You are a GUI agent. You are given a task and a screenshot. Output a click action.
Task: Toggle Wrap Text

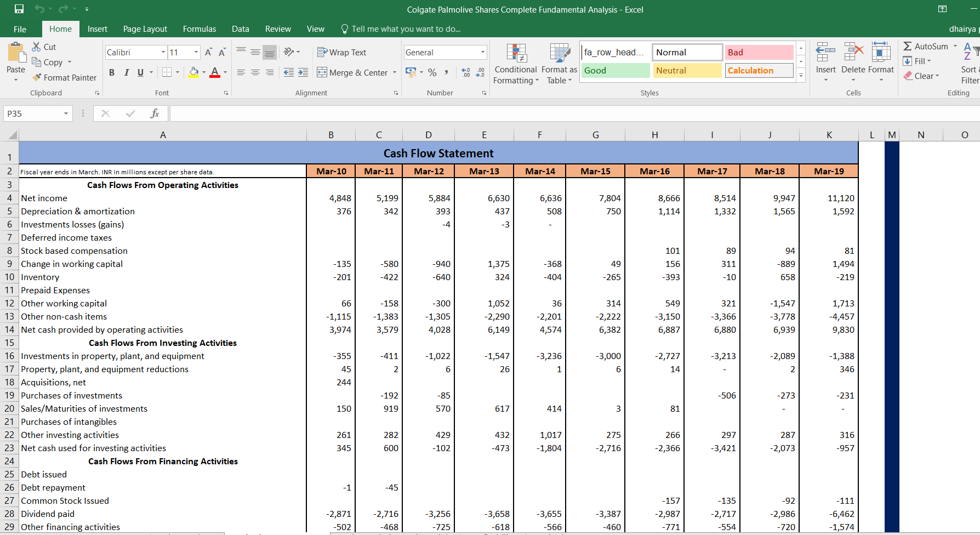342,52
